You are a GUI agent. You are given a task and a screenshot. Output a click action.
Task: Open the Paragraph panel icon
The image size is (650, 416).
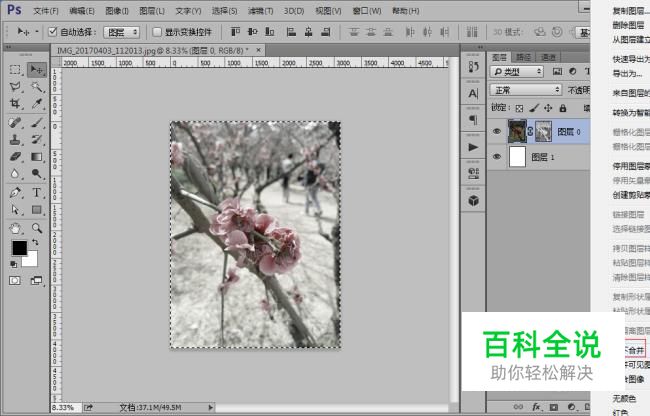473,120
